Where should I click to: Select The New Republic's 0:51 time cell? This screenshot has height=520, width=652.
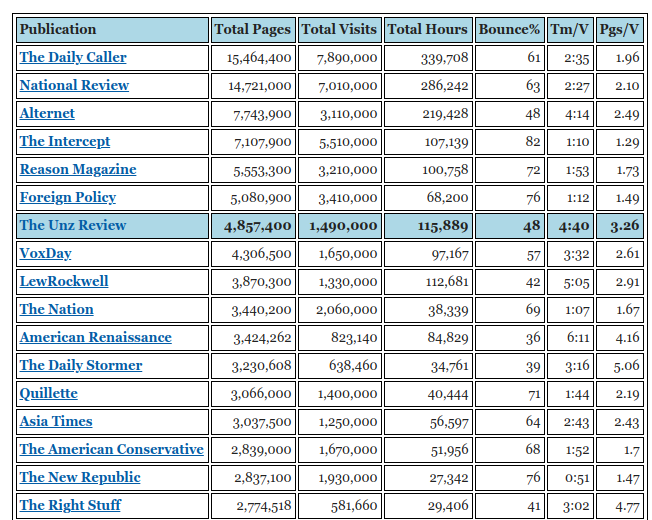pos(570,478)
